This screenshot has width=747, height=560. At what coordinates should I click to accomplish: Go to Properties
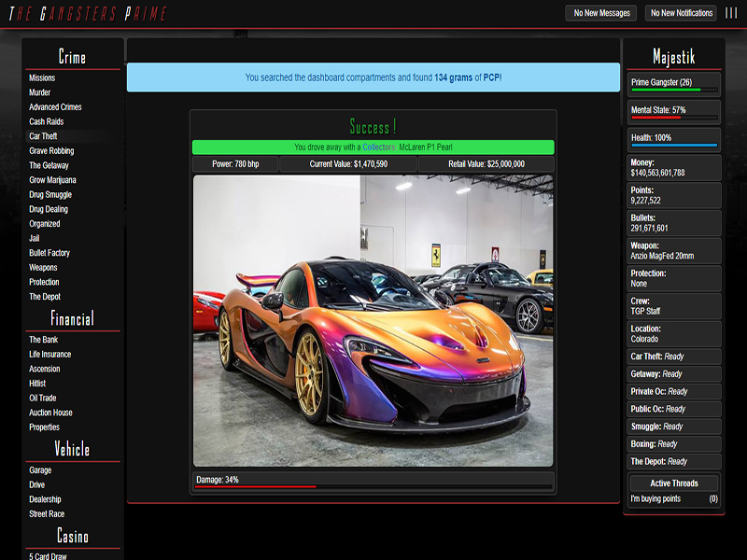(x=44, y=427)
